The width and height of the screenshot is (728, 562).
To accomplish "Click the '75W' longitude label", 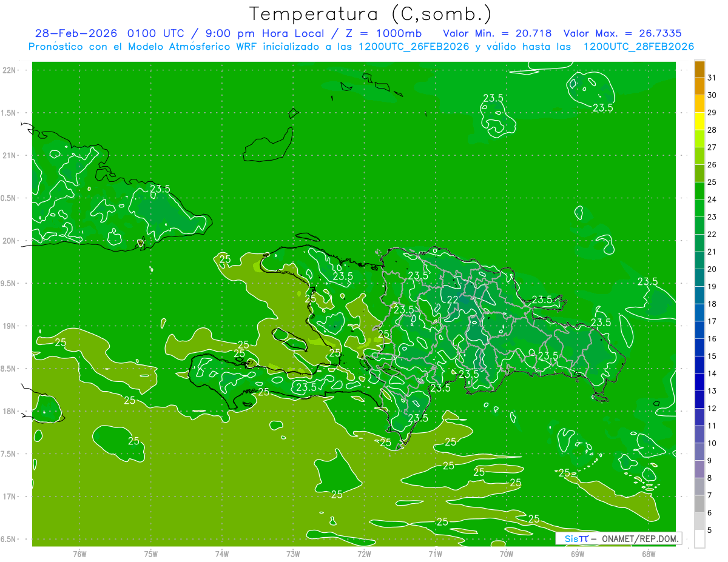I will (x=151, y=554).
